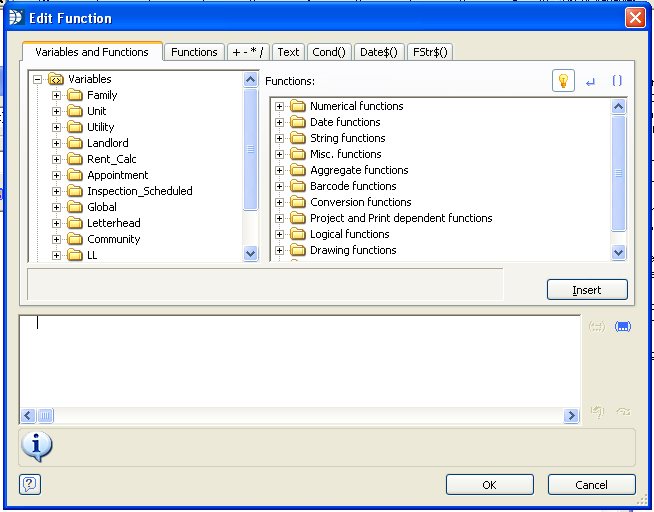Screen dimensions: 654x512
Task: Expand the Logical functions node
Action: [x=280, y=234]
